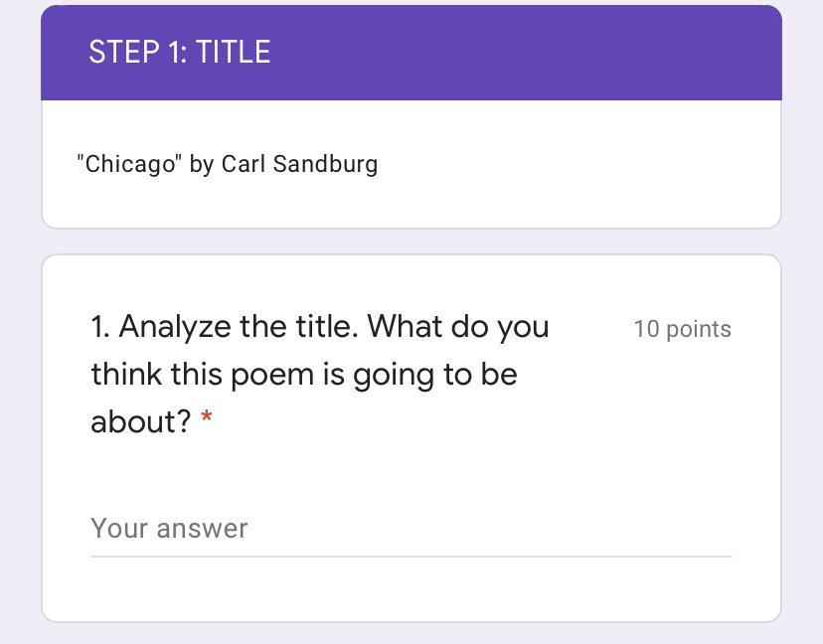
Task: Click the word "TITLE" in the header
Action: click(233, 52)
